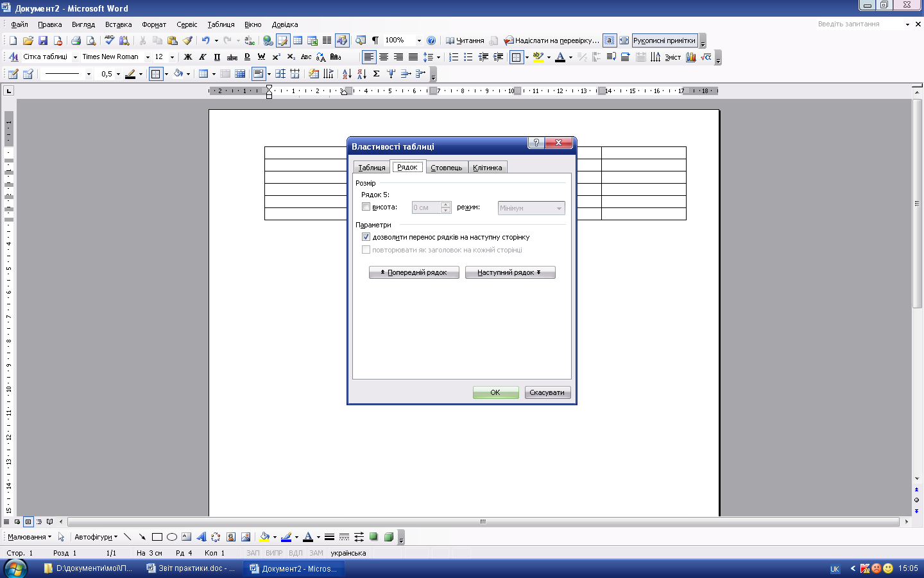Screen dimensions: 924x578
Task: Click the numbered list icon
Action: pos(454,57)
